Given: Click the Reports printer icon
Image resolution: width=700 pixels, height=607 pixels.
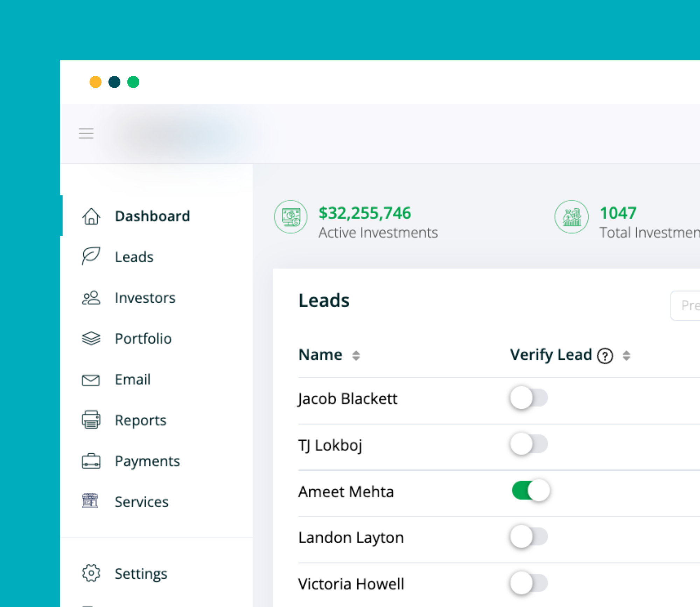Looking at the screenshot, I should click(x=91, y=420).
